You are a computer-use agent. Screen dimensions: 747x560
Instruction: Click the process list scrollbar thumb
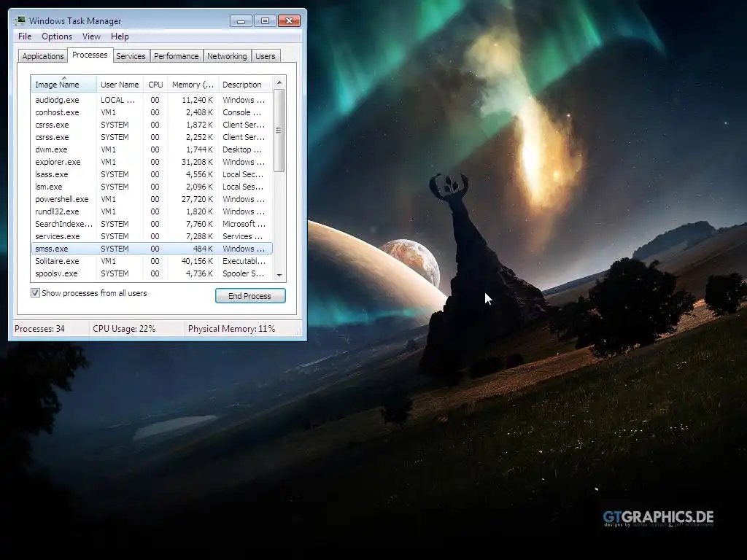coord(279,131)
